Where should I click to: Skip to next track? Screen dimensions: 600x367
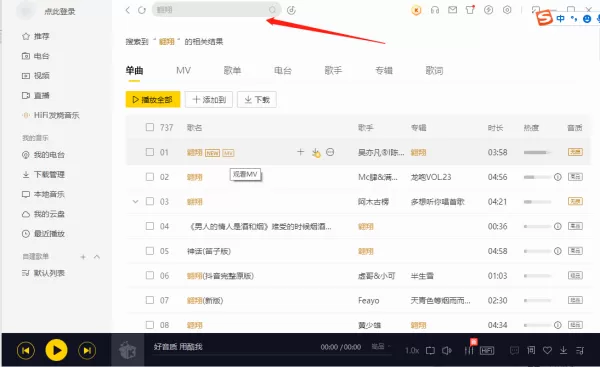[87, 350]
